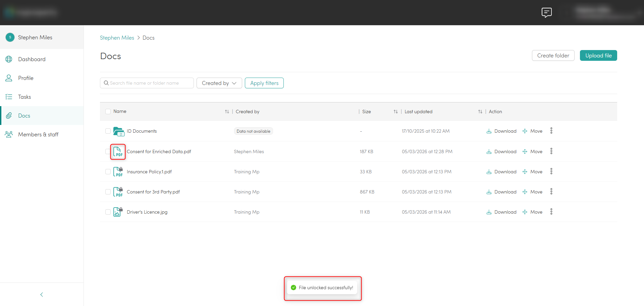Open Insurance Policy1.pdf file name
644x306 pixels.
pyautogui.click(x=149, y=172)
